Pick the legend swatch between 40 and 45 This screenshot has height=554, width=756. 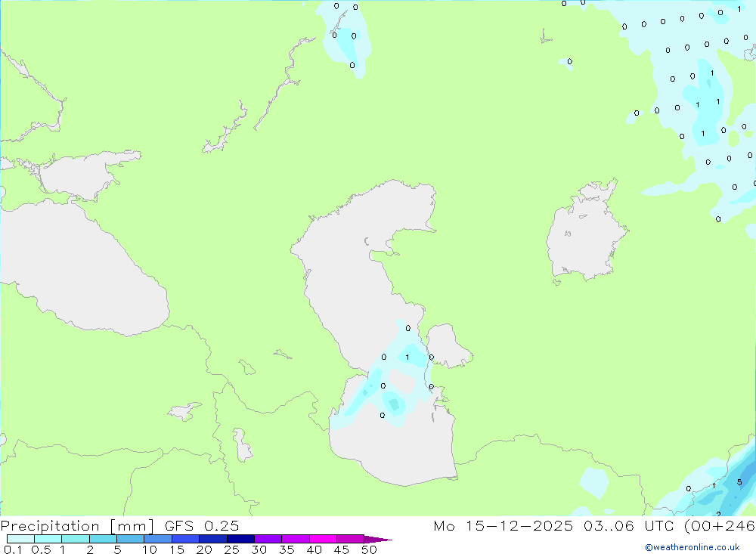pyautogui.click(x=323, y=539)
